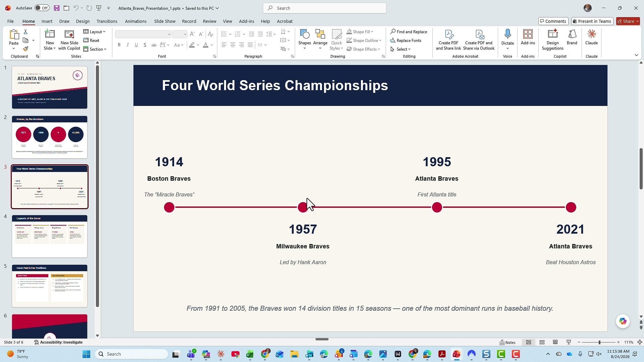Screen dimensions: 644x362
Task: Click the Arrange icon
Action: coord(320,40)
